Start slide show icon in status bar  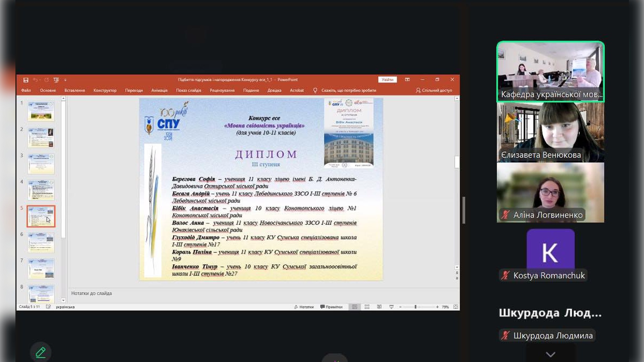(391, 307)
